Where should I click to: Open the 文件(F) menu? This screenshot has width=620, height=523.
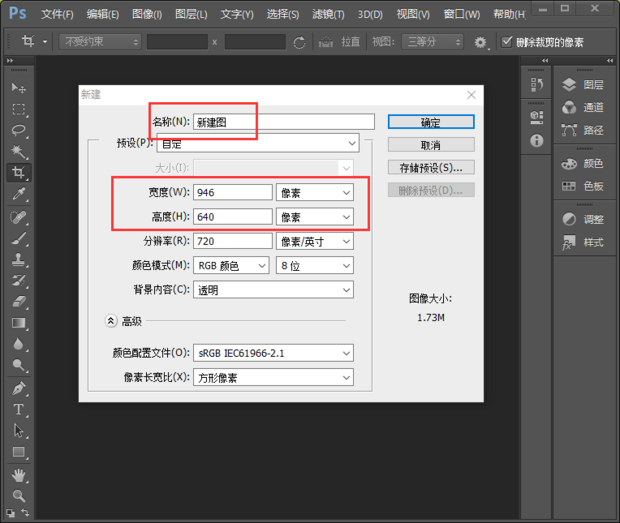tap(57, 14)
